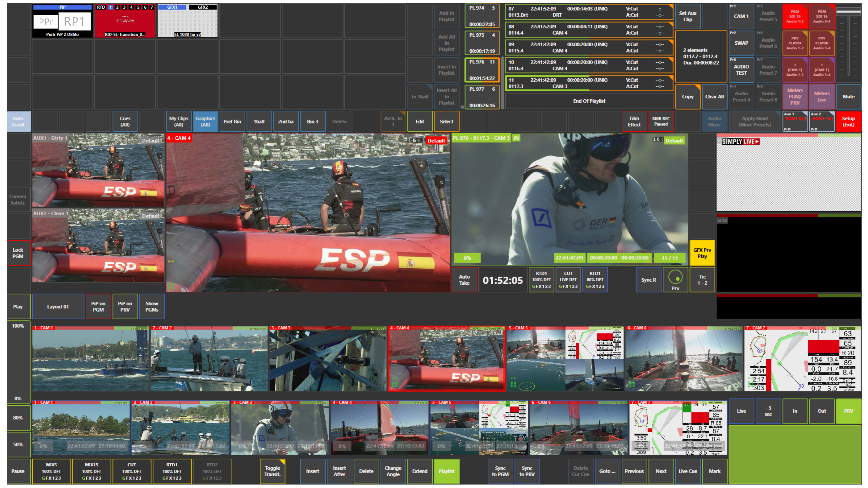Open the green Default label on the PL 976 preview
This screenshot has width=868, height=488.
[x=674, y=141]
